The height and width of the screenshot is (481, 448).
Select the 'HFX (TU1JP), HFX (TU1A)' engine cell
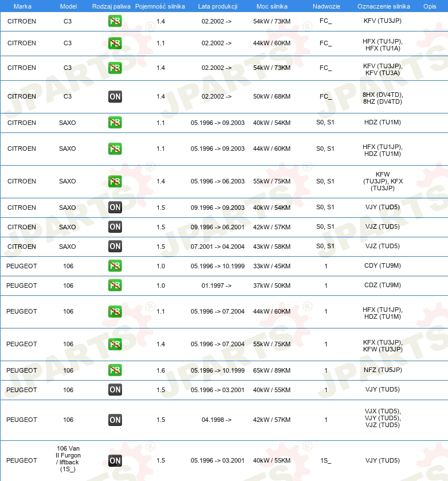pyautogui.click(x=383, y=45)
